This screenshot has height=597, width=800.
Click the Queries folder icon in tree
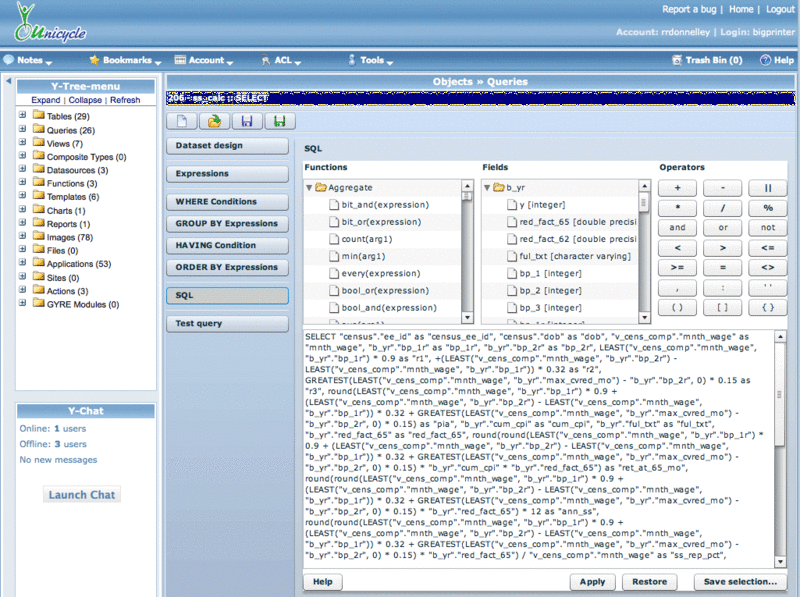tap(37, 130)
